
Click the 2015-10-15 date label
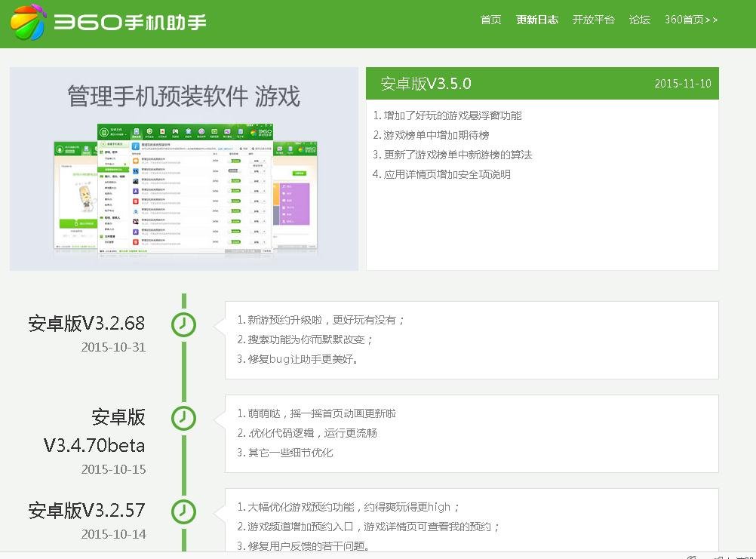[113, 469]
